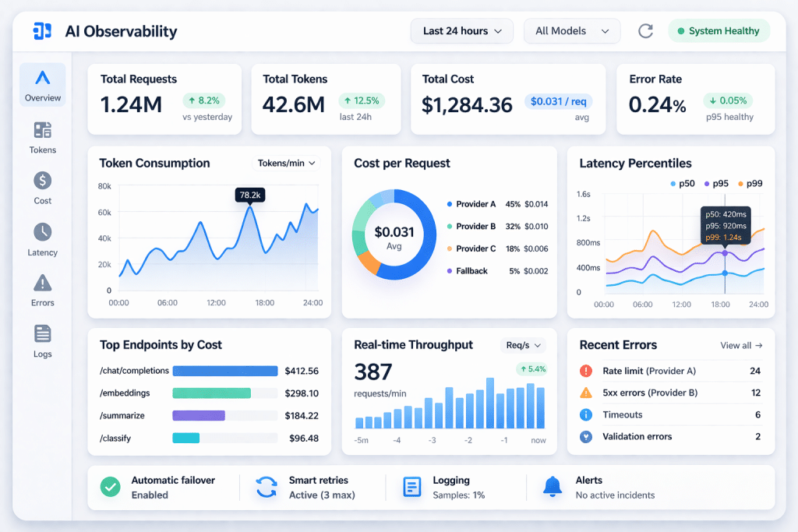Open the Last 24 hours dropdown
Screen dimensions: 798x532
point(461,31)
